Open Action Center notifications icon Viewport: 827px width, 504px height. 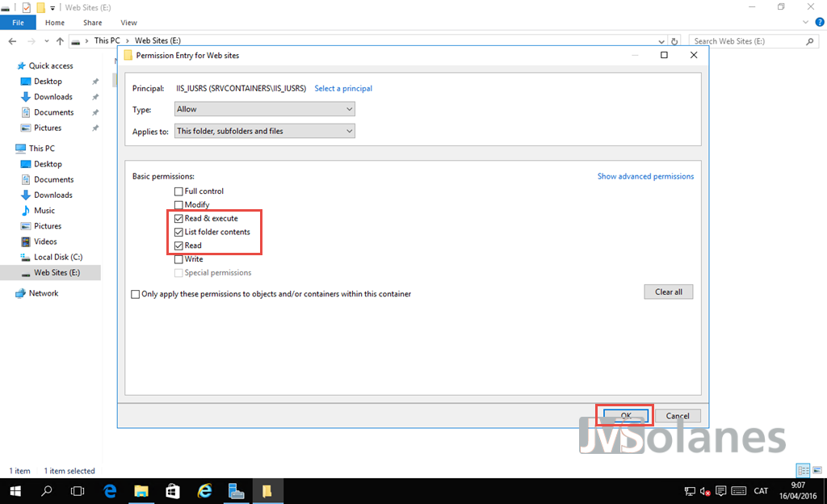point(721,491)
